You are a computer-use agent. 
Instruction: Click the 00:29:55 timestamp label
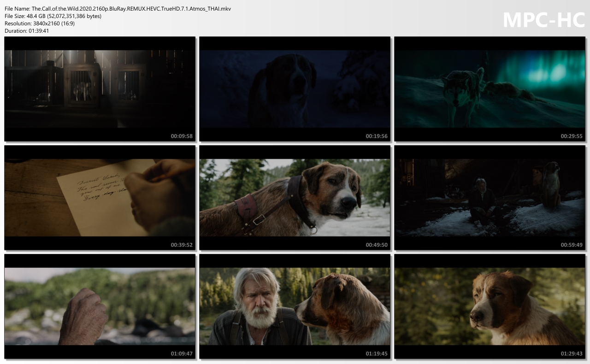(572, 136)
